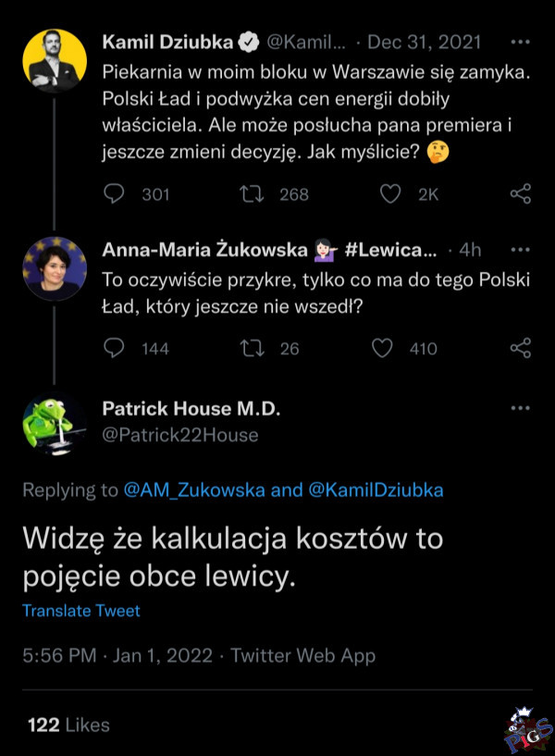The height and width of the screenshot is (756, 555).
Task: Like Kamil Dziubka's tweet
Action: click(391, 194)
